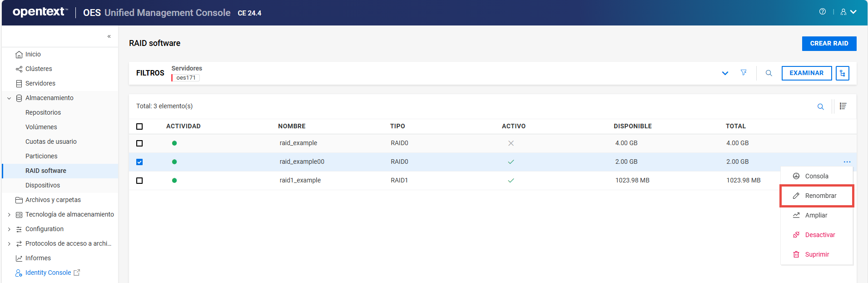Click the CREAR RAID button
Screen dimensions: 868x283
829,44
